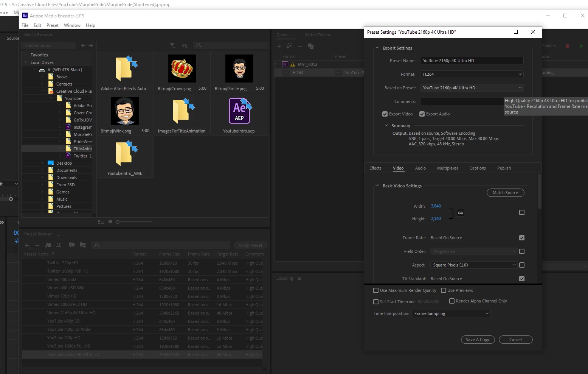Screen dimensions: 588x374
Task: Open the Aspect Square Pixels dropdown
Action: click(x=474, y=265)
